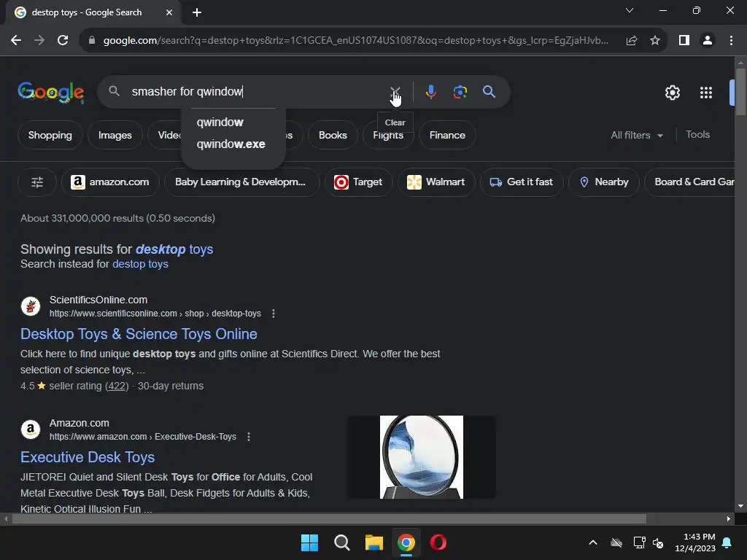Toggle Get it fast filter
Image resolution: width=747 pixels, height=560 pixels.
pyautogui.click(x=522, y=182)
